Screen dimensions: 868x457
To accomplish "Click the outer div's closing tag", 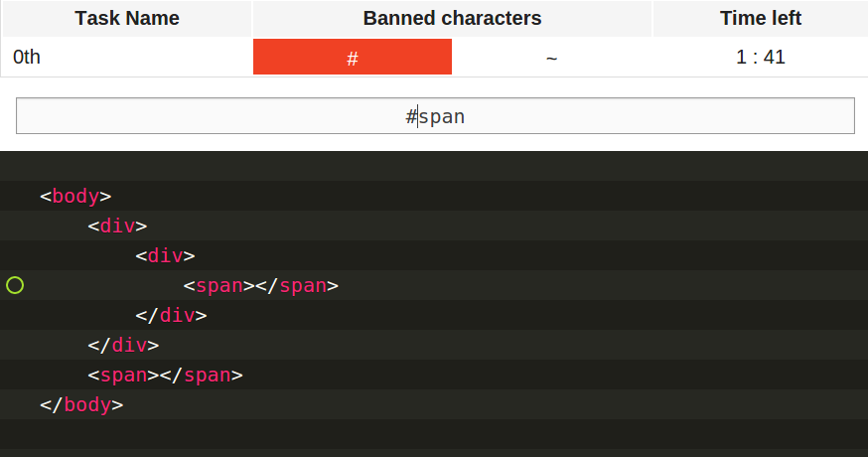I will click(x=123, y=346).
